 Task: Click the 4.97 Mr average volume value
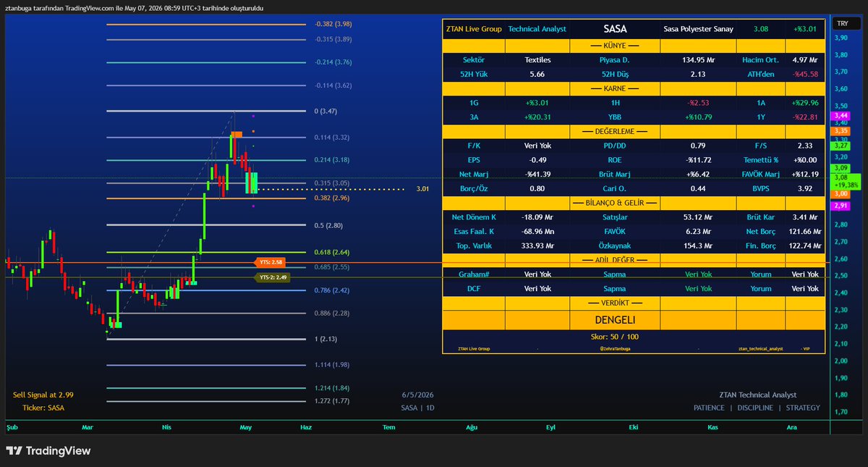tap(804, 60)
